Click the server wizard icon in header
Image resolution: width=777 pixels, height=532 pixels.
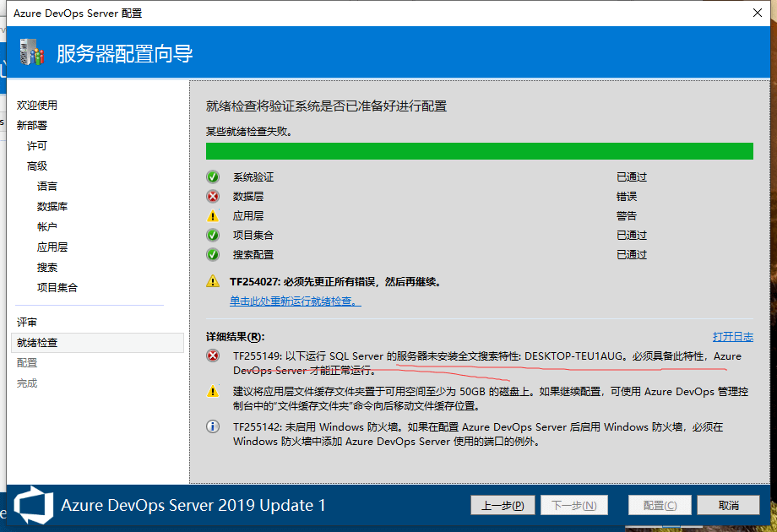pos(31,53)
